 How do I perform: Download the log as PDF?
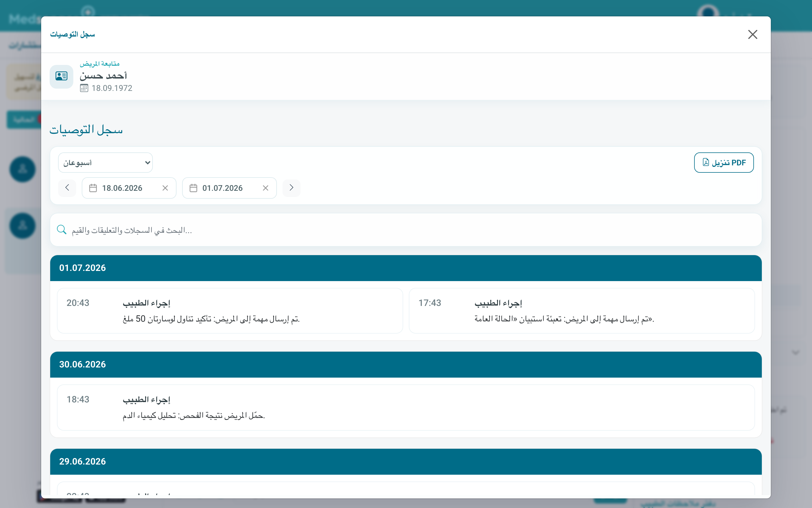[x=724, y=163]
